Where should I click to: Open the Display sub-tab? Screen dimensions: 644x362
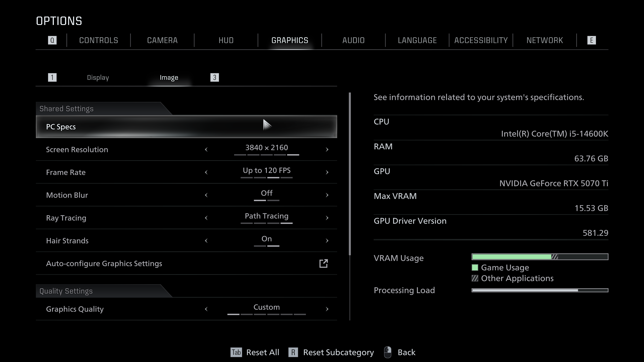(x=98, y=77)
